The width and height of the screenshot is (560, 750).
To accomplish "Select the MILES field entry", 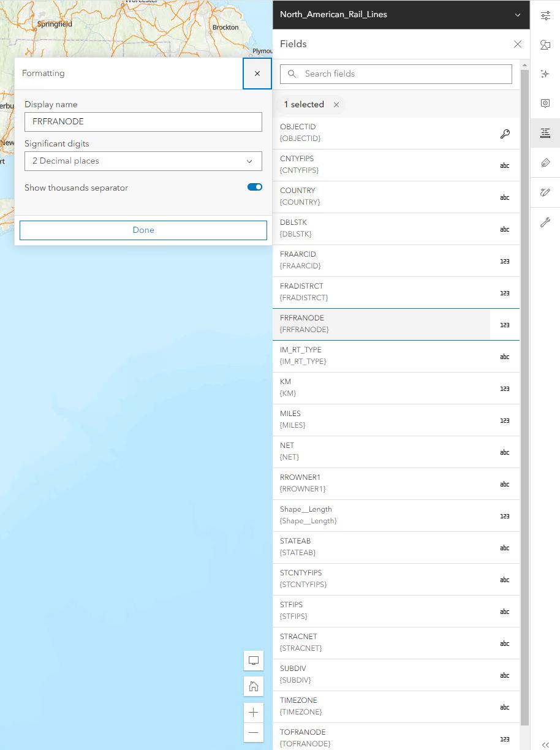I will [x=396, y=419].
